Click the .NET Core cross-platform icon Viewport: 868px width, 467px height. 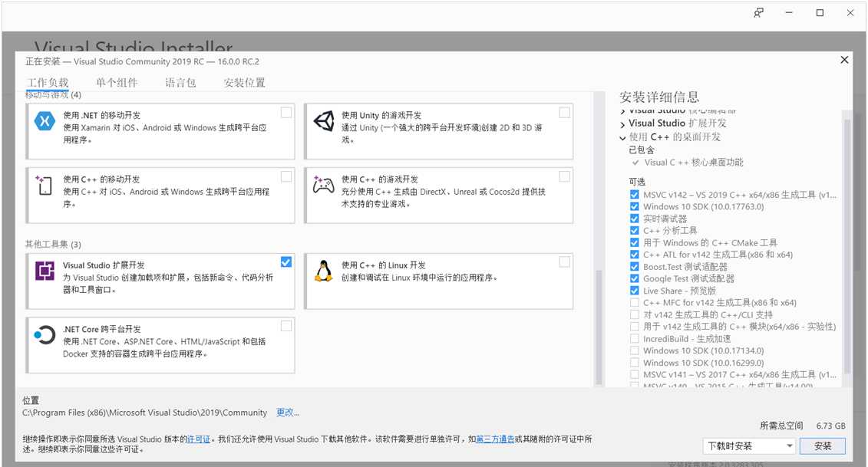click(x=45, y=335)
